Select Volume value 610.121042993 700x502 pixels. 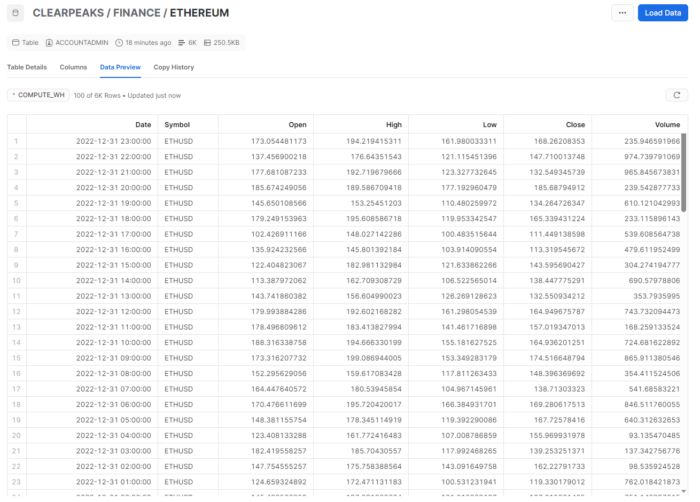point(652,203)
